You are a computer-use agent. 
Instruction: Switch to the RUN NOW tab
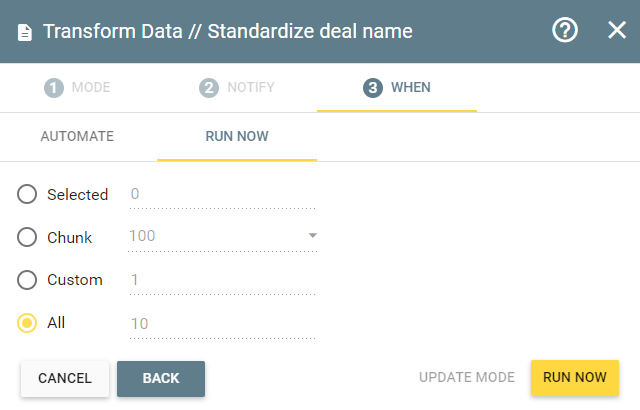[237, 136]
